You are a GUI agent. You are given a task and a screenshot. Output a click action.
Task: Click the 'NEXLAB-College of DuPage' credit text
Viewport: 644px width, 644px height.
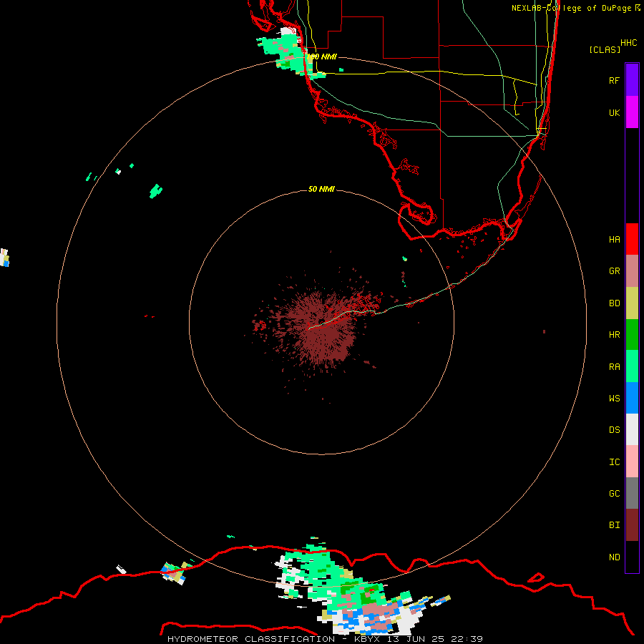[571, 8]
